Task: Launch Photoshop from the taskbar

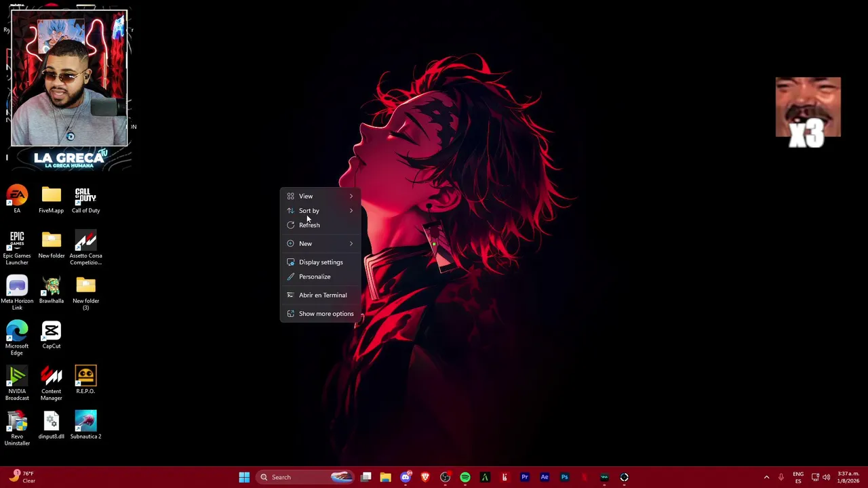Action: (x=564, y=477)
